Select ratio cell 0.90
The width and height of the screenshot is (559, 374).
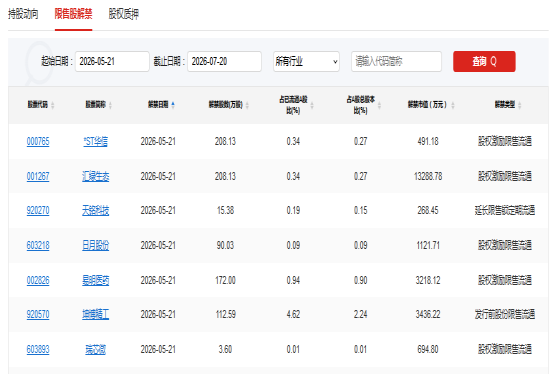[360, 280]
